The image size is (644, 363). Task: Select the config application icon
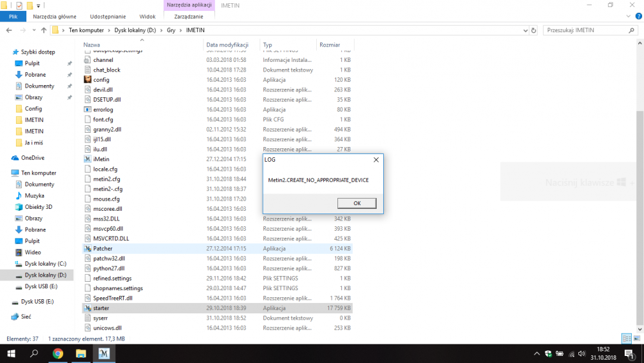pos(88,79)
